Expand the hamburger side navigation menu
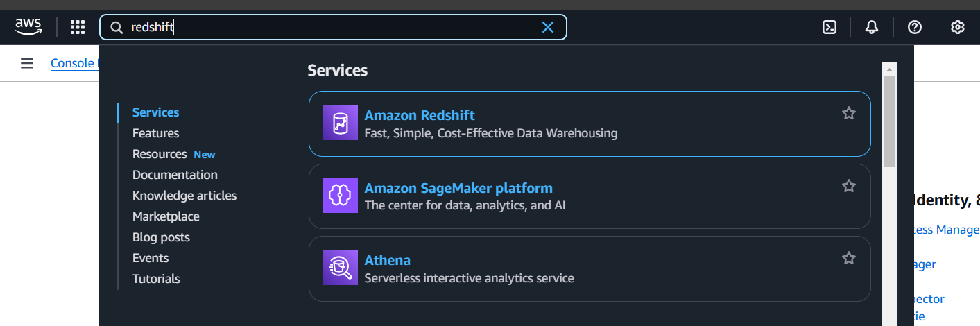The height and width of the screenshot is (326, 980). click(27, 63)
